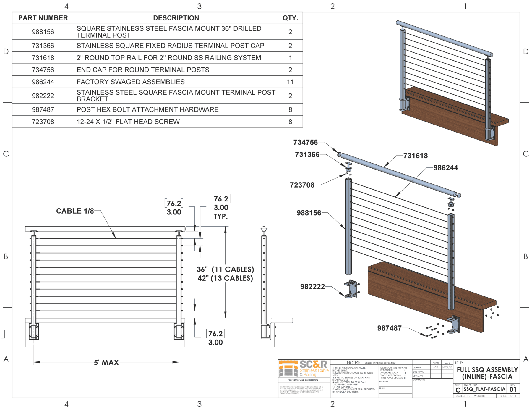
Task: Click the DESCRIPTION column header
Action: click(x=176, y=18)
